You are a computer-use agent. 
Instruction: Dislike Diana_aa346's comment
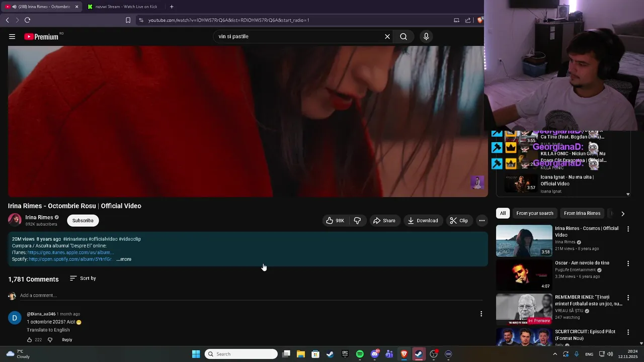pos(50,340)
